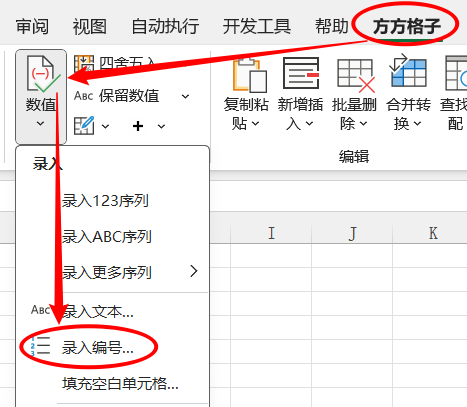Click the edit table pencil icon
The height and width of the screenshot is (407, 467).
84,126
